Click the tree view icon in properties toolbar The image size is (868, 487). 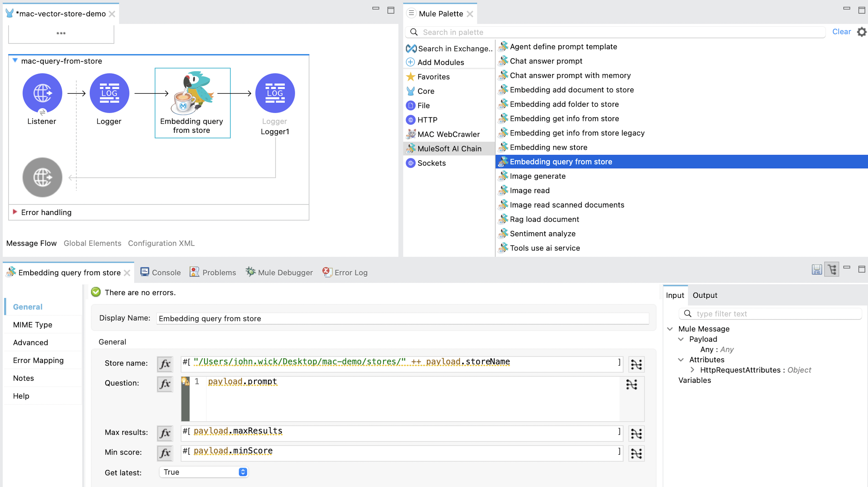pos(832,269)
